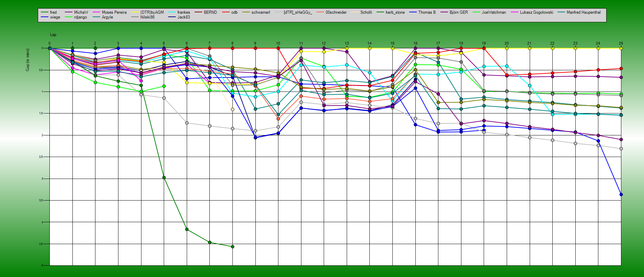Click the blue line swatch beside 'Thomas B'
Screen dimensions: 644x277
point(413,12)
